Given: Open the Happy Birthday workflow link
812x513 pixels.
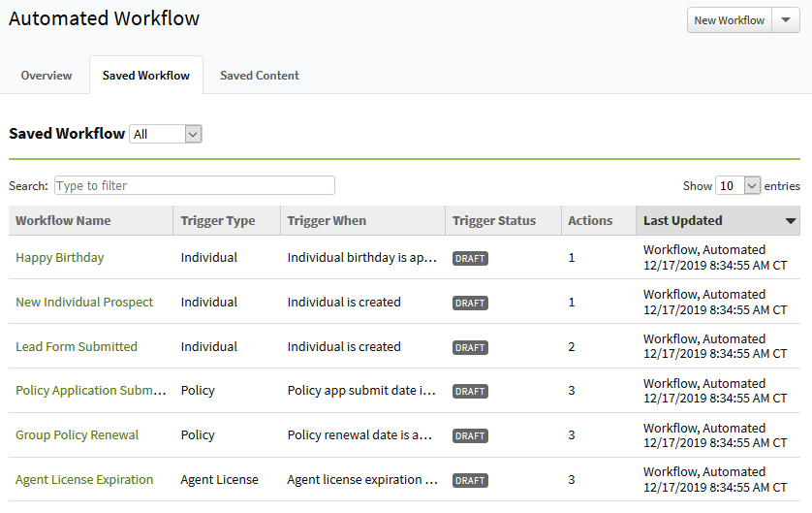Looking at the screenshot, I should [59, 258].
